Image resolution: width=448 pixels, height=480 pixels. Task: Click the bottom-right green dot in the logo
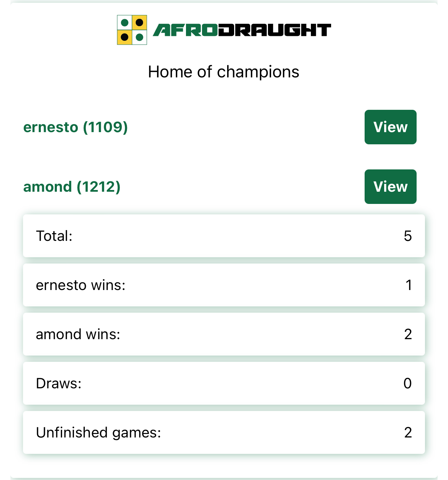[140, 37]
